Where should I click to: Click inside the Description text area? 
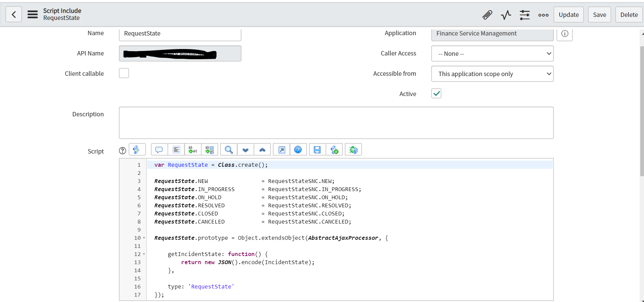coord(336,123)
